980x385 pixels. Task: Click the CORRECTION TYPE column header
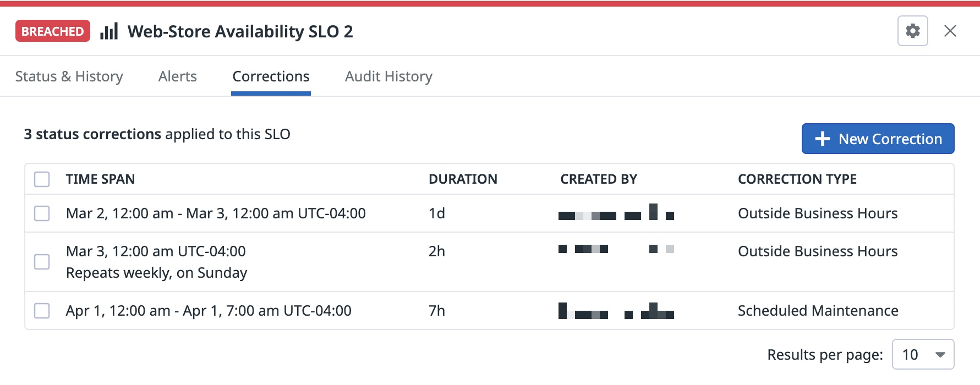(797, 179)
